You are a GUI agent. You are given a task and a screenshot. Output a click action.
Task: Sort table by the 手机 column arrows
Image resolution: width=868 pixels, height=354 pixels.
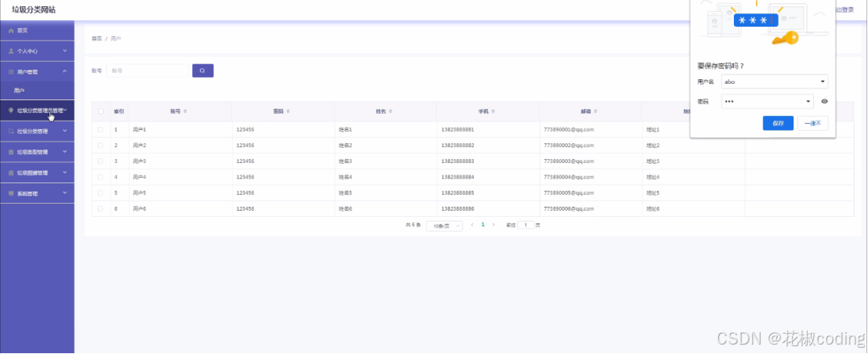coord(492,111)
